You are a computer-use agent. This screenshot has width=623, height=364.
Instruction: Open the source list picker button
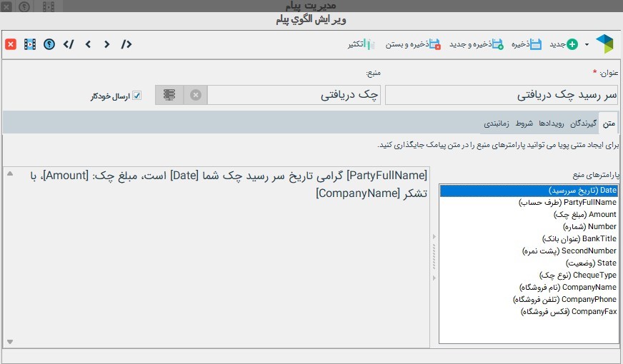(x=169, y=95)
